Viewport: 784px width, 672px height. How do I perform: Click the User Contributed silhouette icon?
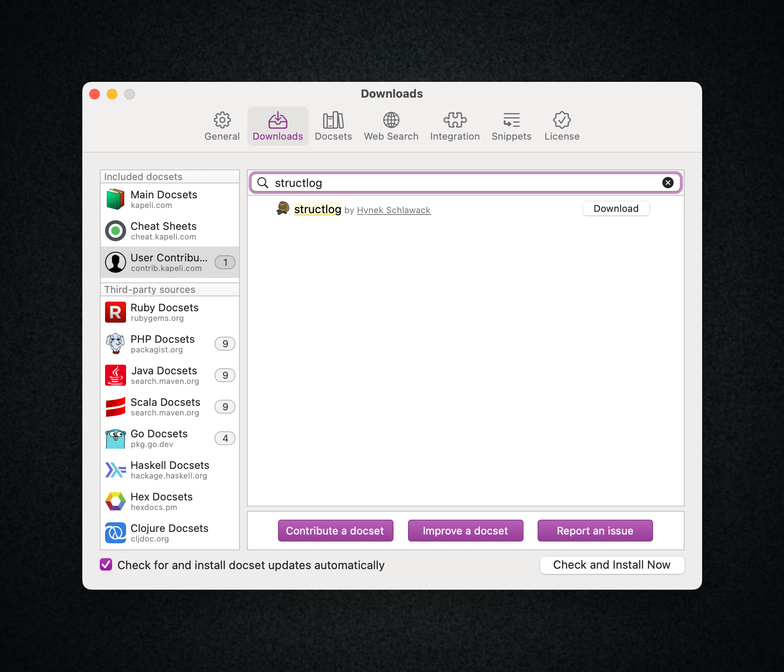pyautogui.click(x=116, y=262)
